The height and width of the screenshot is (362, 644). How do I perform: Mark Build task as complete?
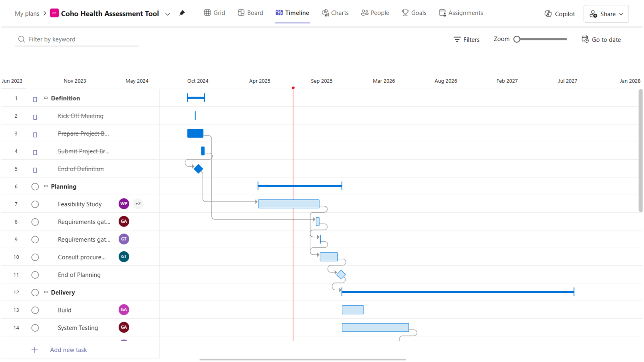click(x=35, y=310)
